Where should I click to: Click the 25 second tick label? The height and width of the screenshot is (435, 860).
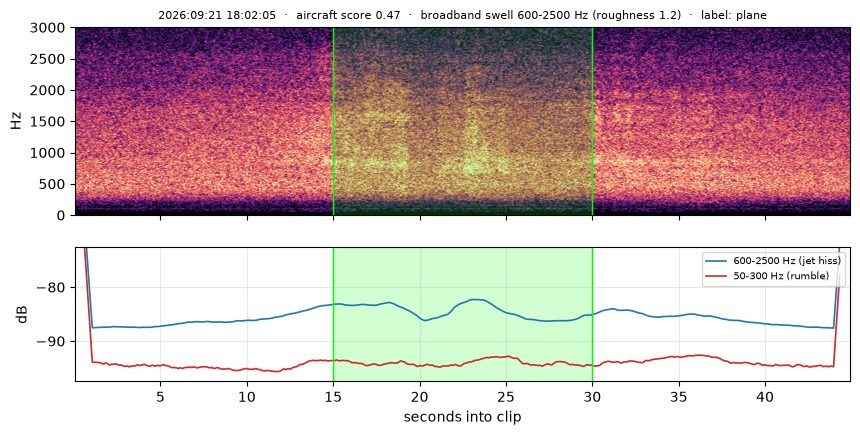506,397
